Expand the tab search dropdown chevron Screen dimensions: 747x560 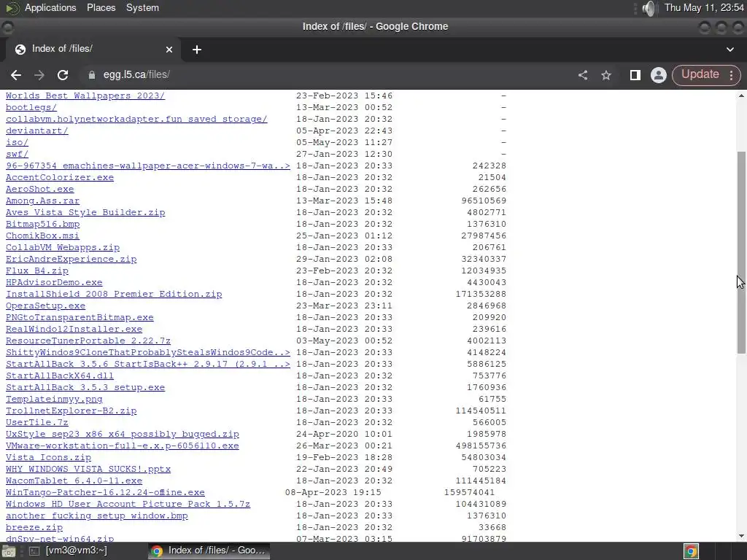pyautogui.click(x=729, y=50)
